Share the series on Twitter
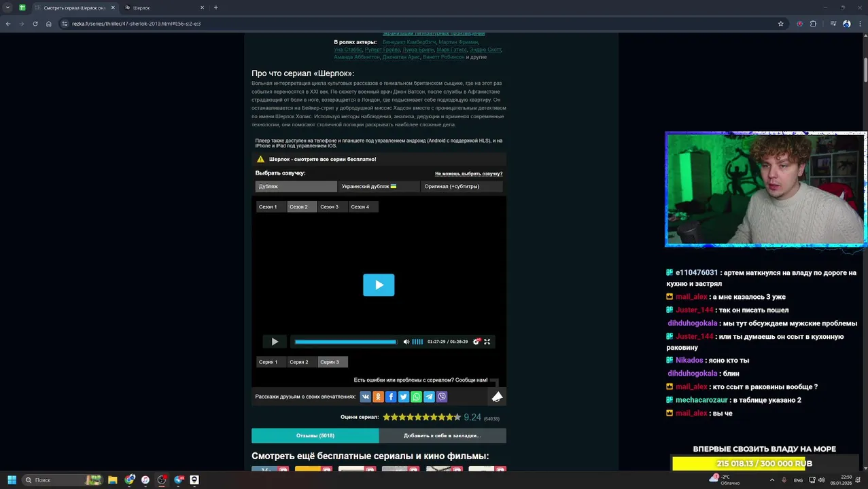The width and height of the screenshot is (868, 489). [403, 397]
